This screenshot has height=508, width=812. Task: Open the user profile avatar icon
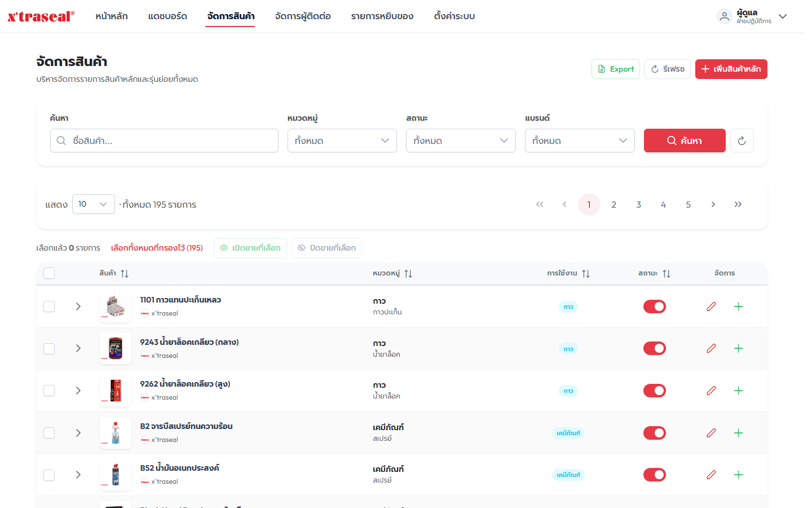724,16
